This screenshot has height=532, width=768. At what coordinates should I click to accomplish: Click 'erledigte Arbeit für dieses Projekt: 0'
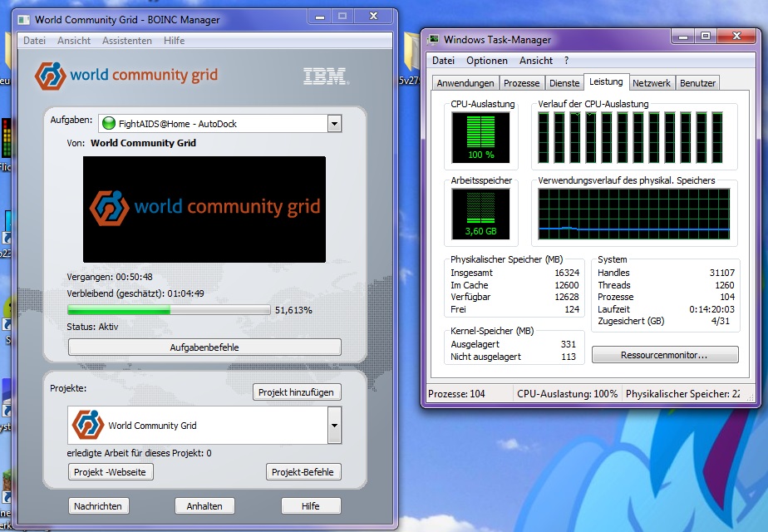pos(139,453)
